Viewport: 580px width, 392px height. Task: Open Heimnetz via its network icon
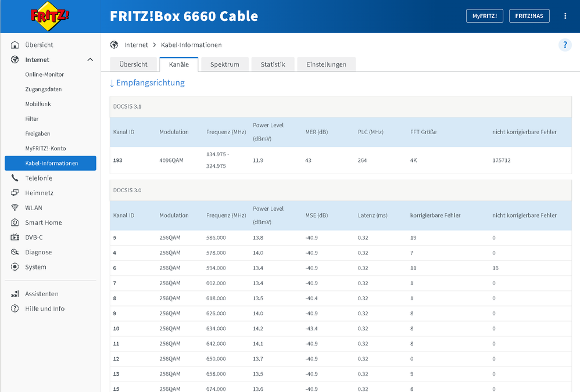15,193
